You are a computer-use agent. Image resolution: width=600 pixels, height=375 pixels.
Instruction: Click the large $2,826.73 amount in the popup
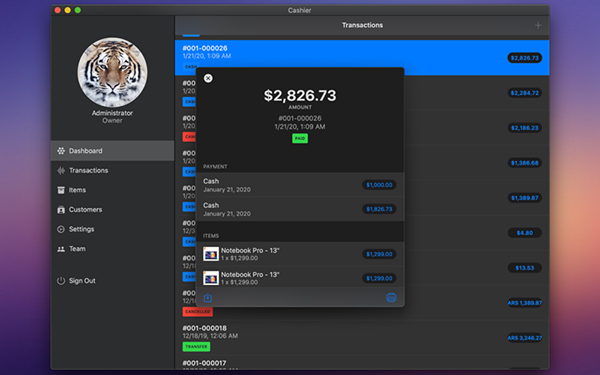pyautogui.click(x=300, y=95)
